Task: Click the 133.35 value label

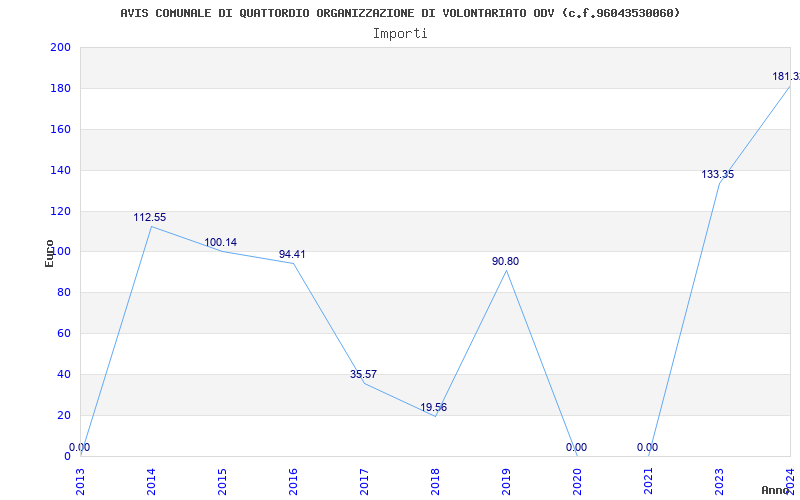Action: click(717, 174)
